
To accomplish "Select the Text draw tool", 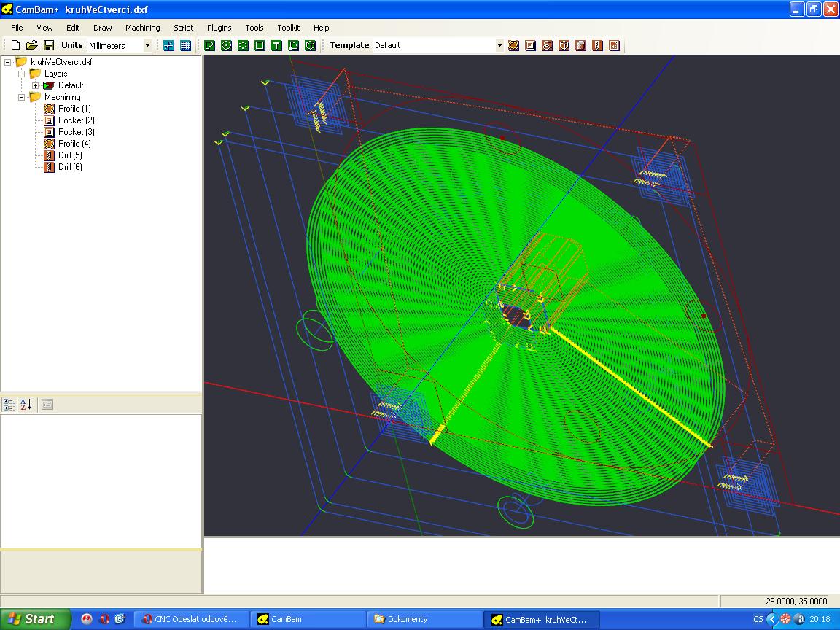I will pos(276,45).
